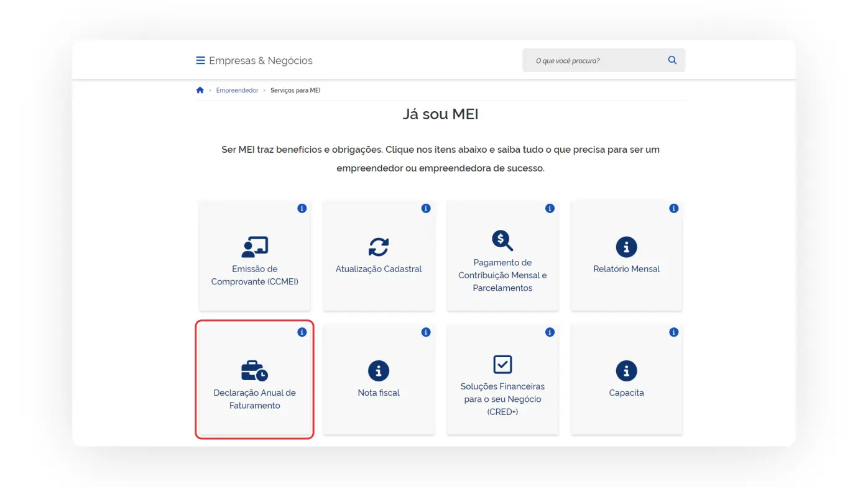Screen dimensions: 868x487
Task: Click the info icon on Atualização Cadastral card
Action: click(x=425, y=208)
